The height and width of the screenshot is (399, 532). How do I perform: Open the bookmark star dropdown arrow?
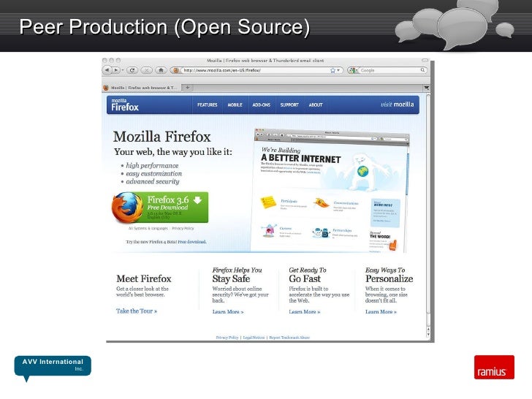pos(338,70)
